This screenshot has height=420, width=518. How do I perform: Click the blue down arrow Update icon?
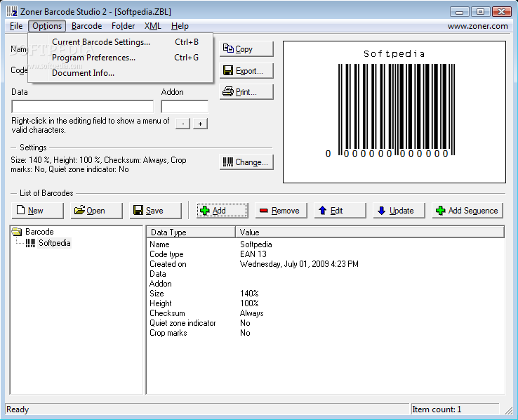(x=381, y=211)
